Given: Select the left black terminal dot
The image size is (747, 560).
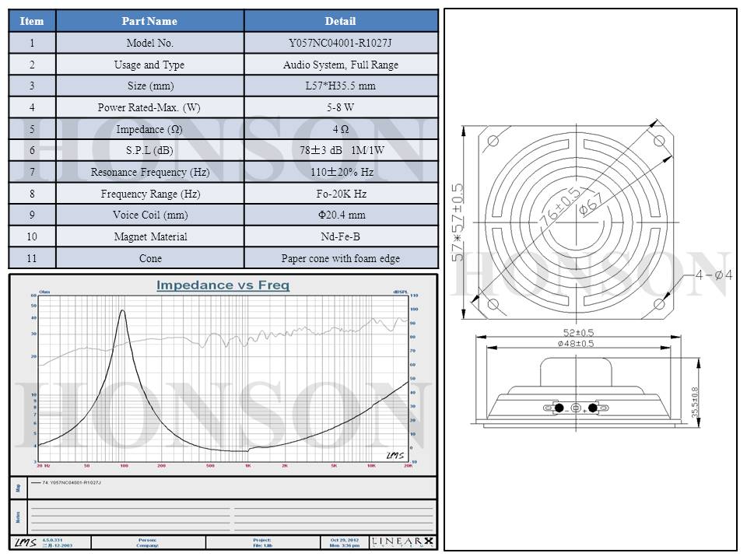Looking at the screenshot, I should (558, 408).
